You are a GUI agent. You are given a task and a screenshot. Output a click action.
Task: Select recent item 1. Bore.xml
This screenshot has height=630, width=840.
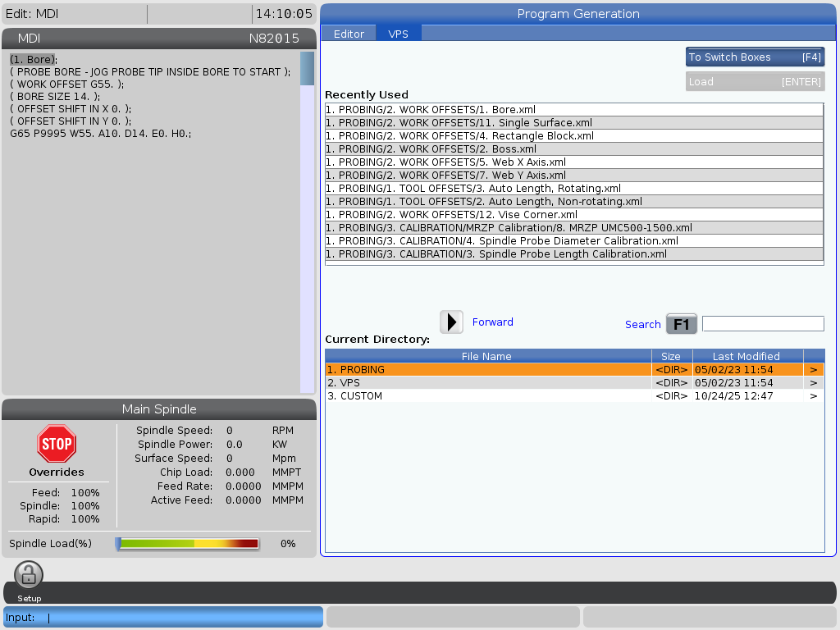[x=574, y=109]
